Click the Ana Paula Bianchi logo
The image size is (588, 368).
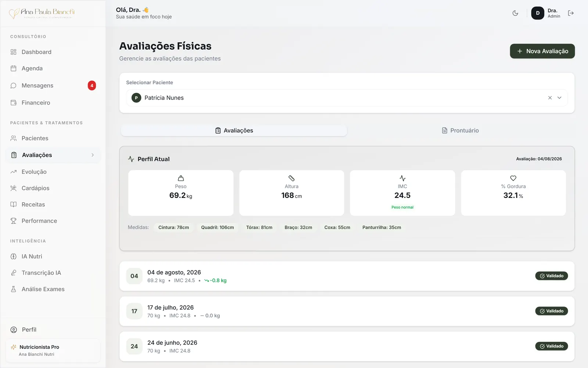pyautogui.click(x=42, y=13)
